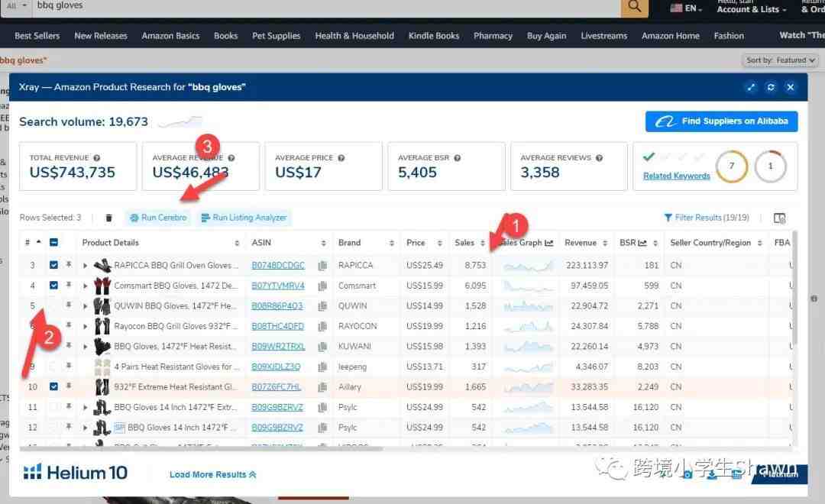Open Health & Household nav item
Viewport: 825px width, 504px height.
pyautogui.click(x=354, y=36)
